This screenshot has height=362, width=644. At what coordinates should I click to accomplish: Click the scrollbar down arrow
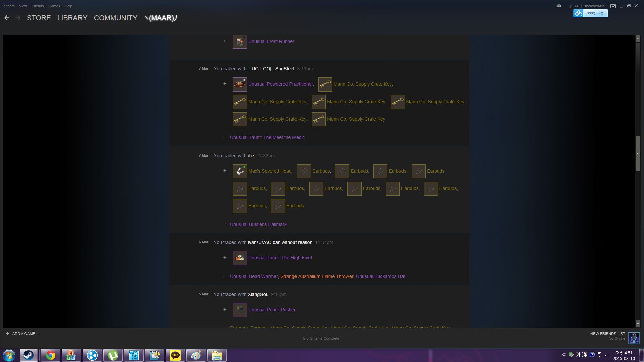[x=638, y=324]
